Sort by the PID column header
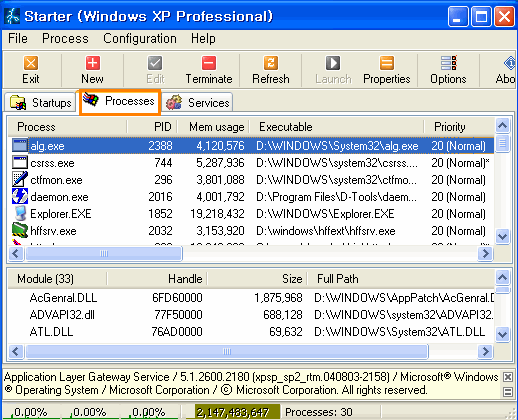The image size is (518, 420). click(152, 127)
